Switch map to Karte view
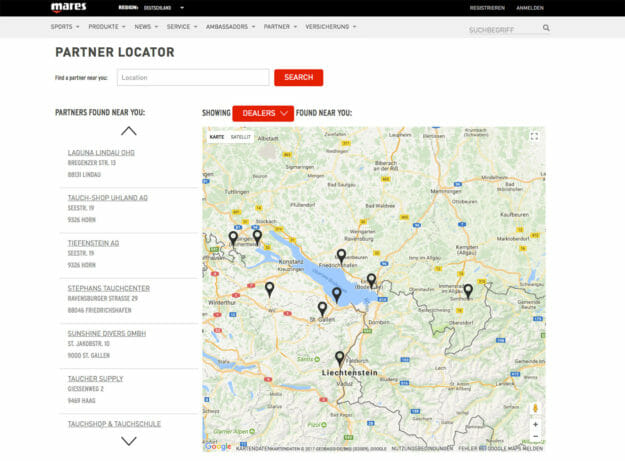 (x=217, y=137)
